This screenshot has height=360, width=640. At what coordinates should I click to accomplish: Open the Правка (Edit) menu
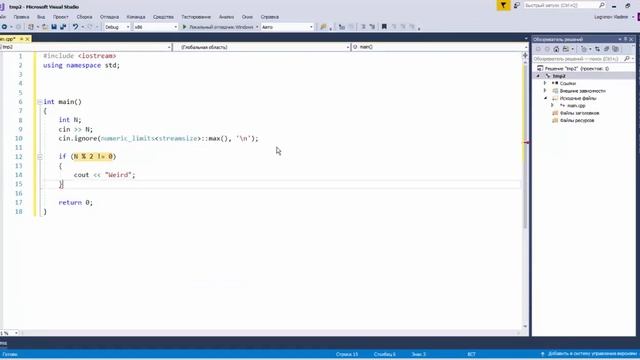coord(21,17)
